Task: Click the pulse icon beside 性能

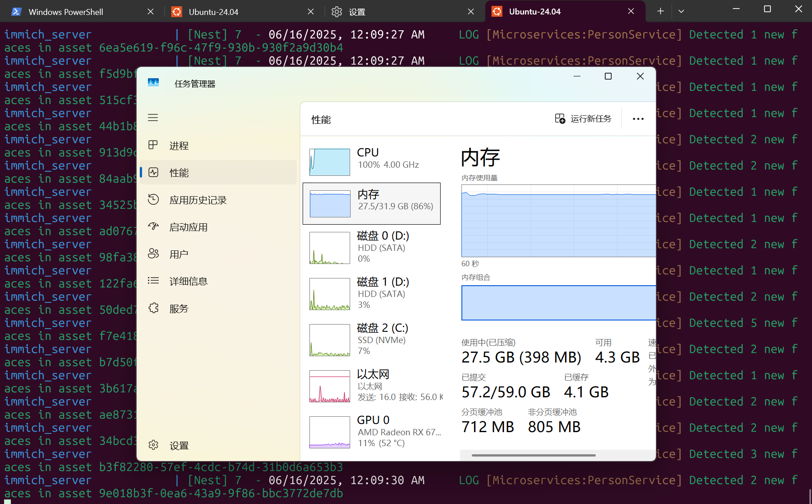Action: click(x=153, y=172)
